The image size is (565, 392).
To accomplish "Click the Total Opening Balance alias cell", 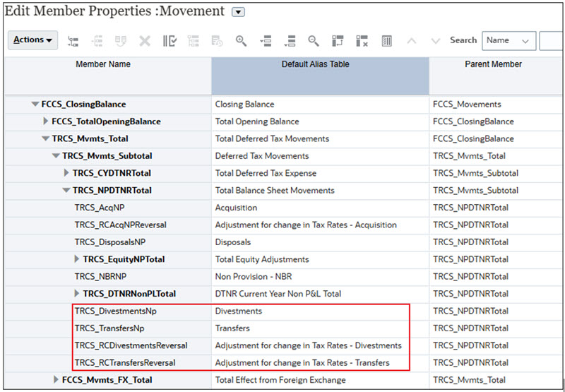I will 321,121.
